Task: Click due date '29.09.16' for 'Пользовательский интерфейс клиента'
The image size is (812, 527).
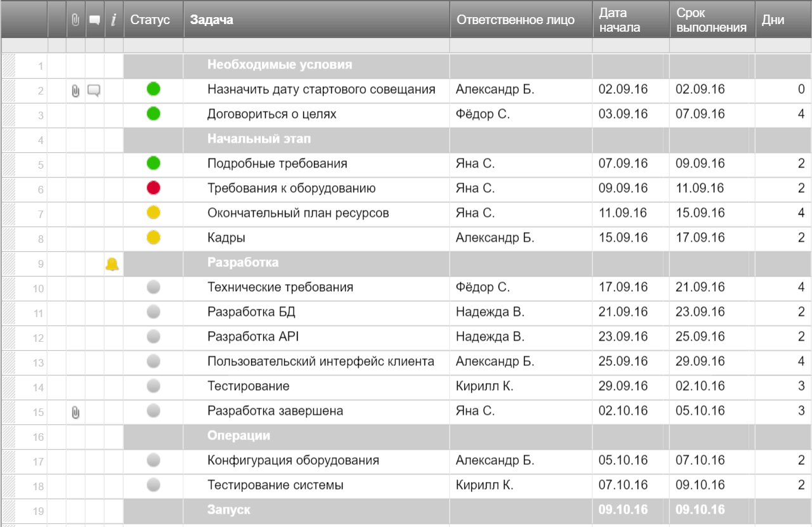Action: (700, 361)
